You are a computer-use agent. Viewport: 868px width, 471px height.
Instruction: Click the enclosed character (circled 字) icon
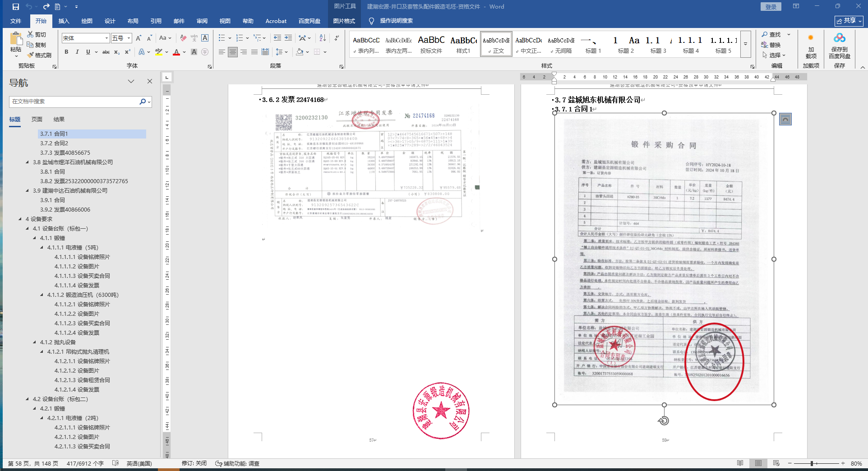tap(205, 52)
